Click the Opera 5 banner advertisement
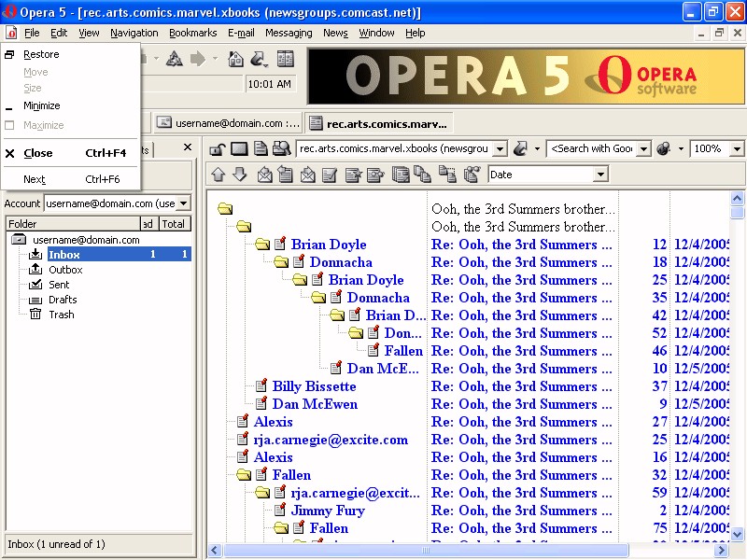747x560 pixels. point(526,76)
